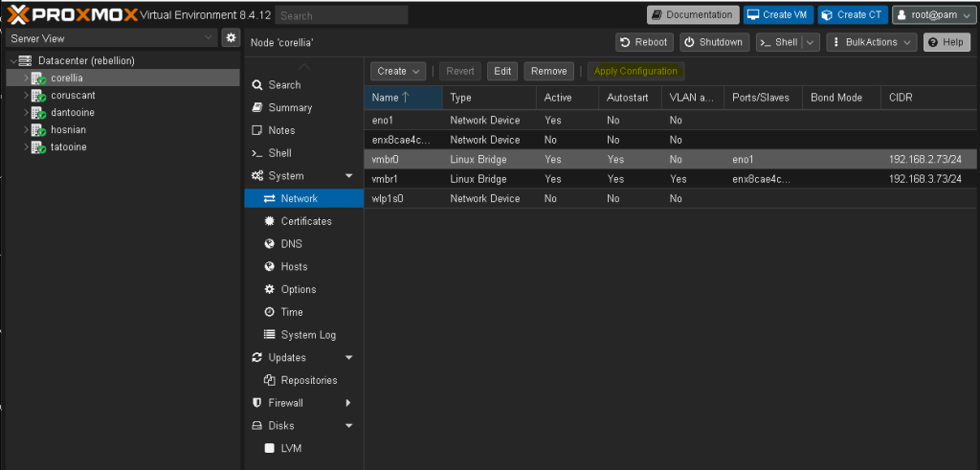Click the dantooine node icon
This screenshot has width=980, height=470.
point(39,113)
